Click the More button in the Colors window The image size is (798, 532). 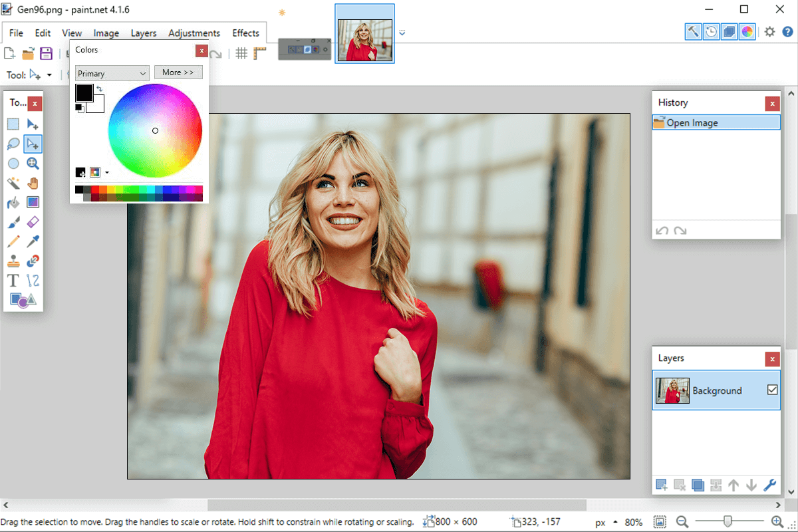[x=178, y=72]
